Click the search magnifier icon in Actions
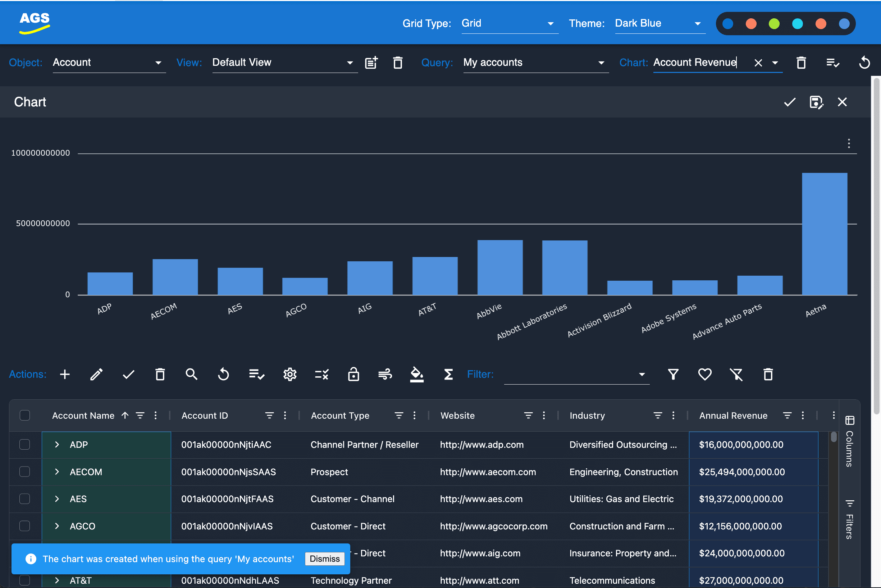Image resolution: width=881 pixels, height=588 pixels. pos(191,374)
